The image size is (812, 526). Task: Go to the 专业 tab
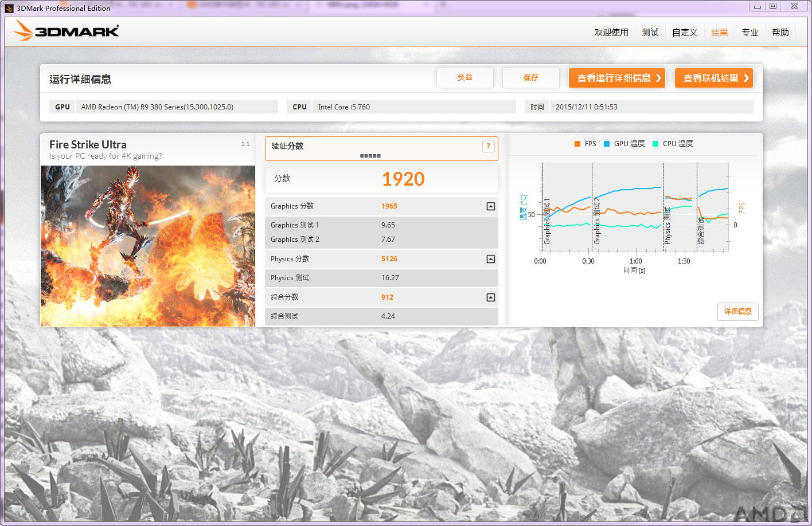click(750, 32)
